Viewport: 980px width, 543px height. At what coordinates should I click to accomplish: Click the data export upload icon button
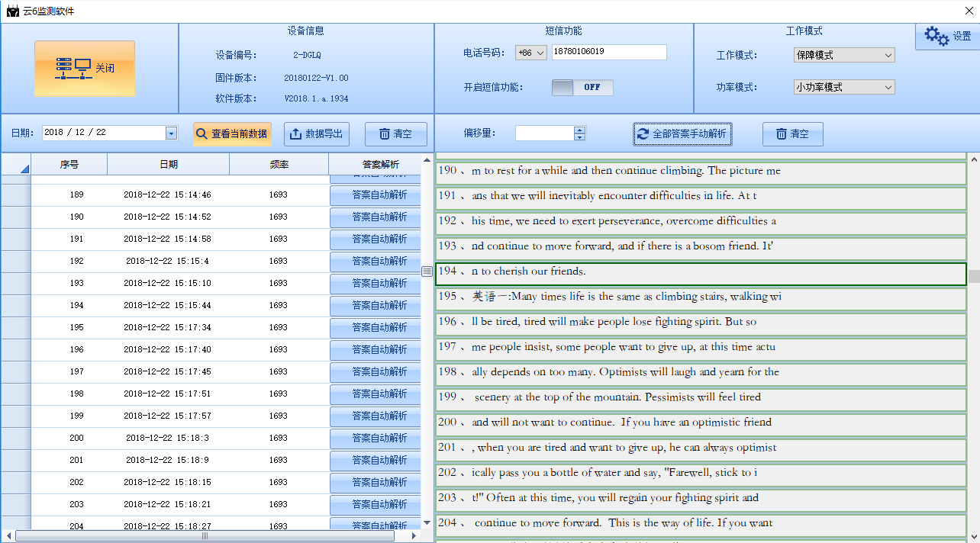317,133
